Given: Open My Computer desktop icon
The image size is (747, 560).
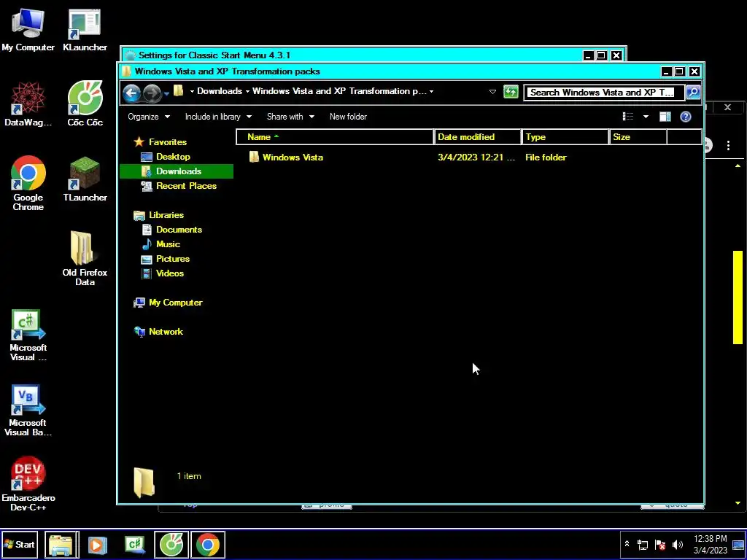Looking at the screenshot, I should click(x=28, y=30).
